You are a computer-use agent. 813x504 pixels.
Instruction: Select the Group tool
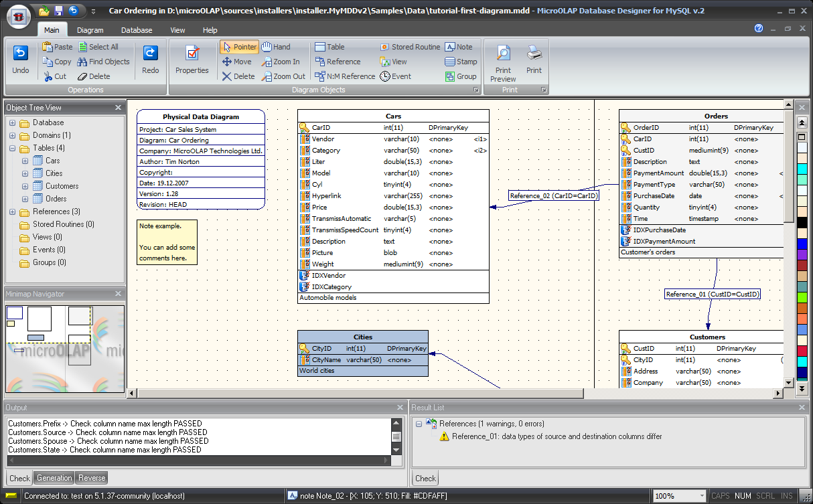coord(461,76)
